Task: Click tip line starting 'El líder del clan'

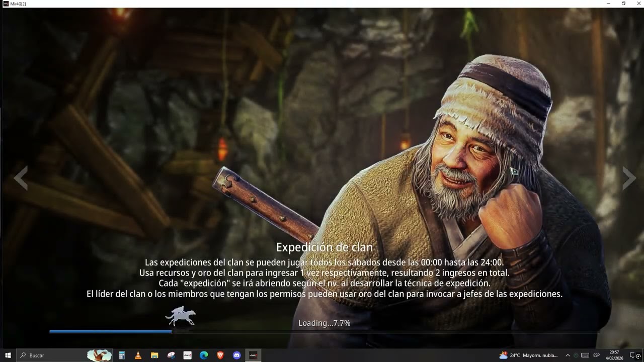Action: pyautogui.click(x=324, y=294)
